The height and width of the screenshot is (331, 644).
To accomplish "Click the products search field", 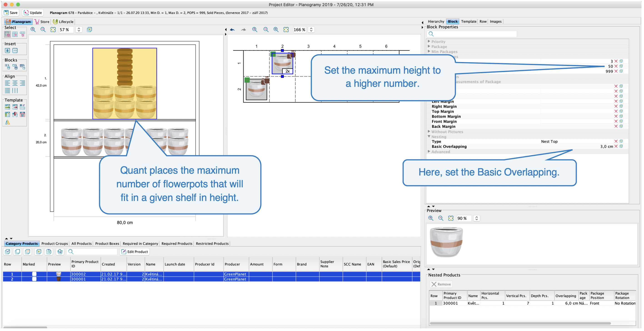I will [x=92, y=252].
